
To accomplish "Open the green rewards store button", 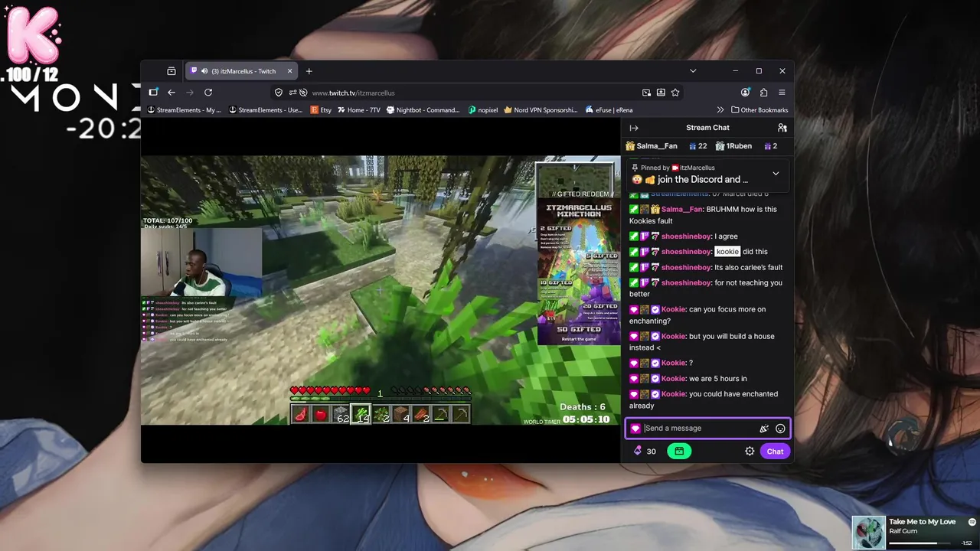I will 679,452.
